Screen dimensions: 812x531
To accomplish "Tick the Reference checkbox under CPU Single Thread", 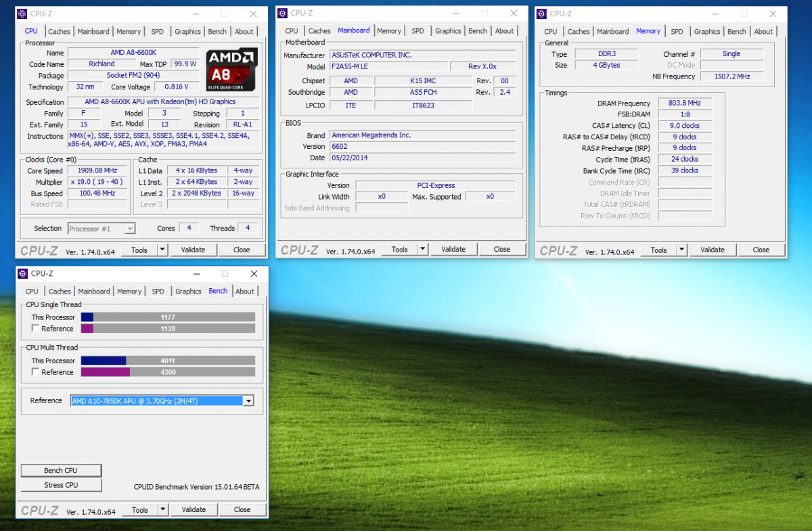I will coord(35,329).
